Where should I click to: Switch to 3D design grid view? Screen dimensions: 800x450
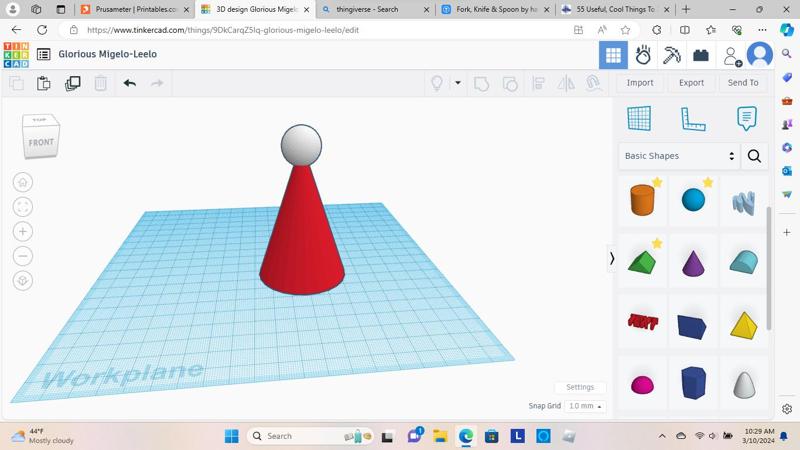click(613, 55)
